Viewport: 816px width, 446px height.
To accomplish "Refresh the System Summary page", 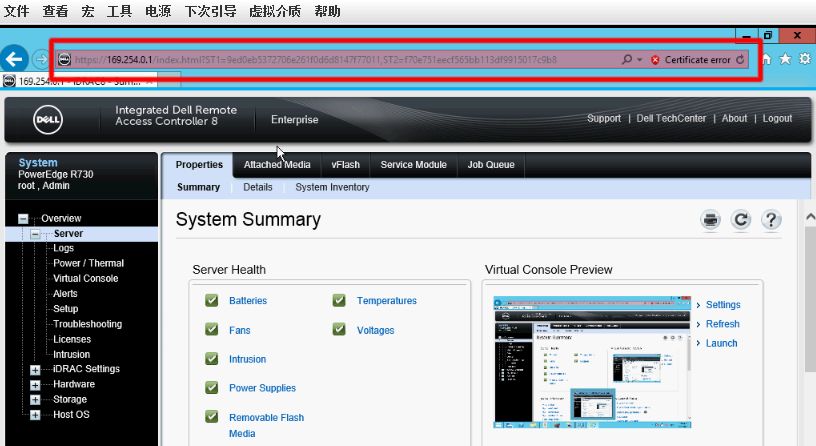I will [741, 220].
